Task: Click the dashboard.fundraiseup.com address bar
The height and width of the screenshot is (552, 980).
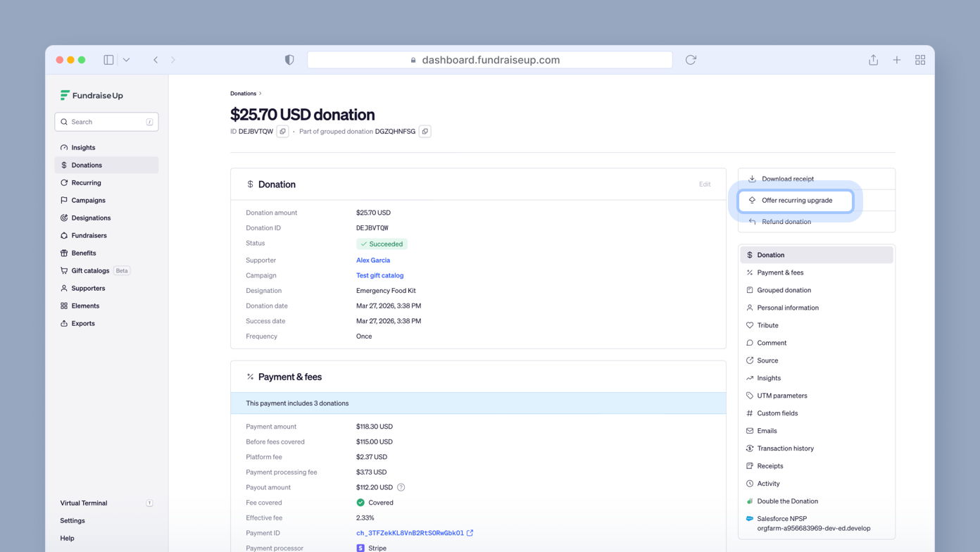Action: (x=490, y=60)
